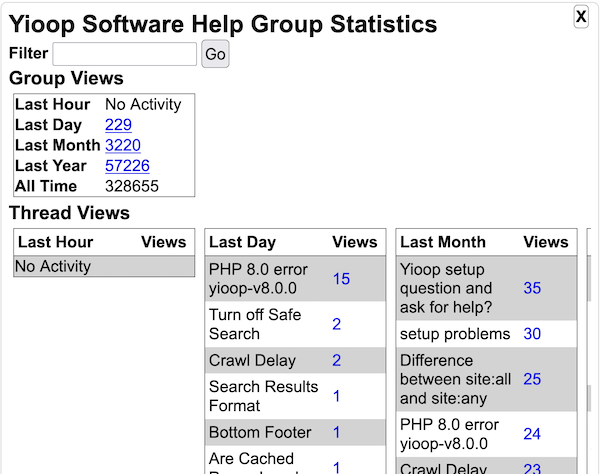Screen dimensions: 600x474
Task: Open the Last Day group views link 229
Action: click(119, 125)
